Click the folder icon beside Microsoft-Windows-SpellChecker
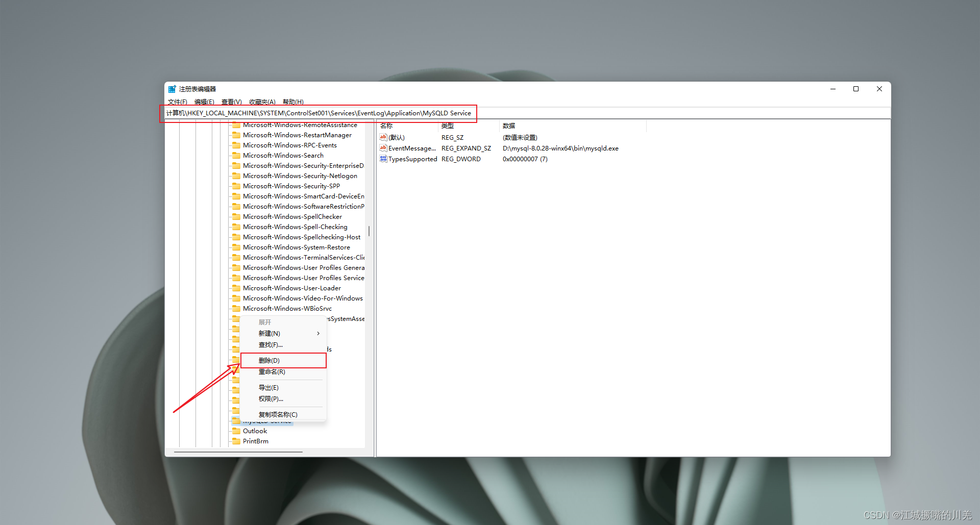 (236, 217)
